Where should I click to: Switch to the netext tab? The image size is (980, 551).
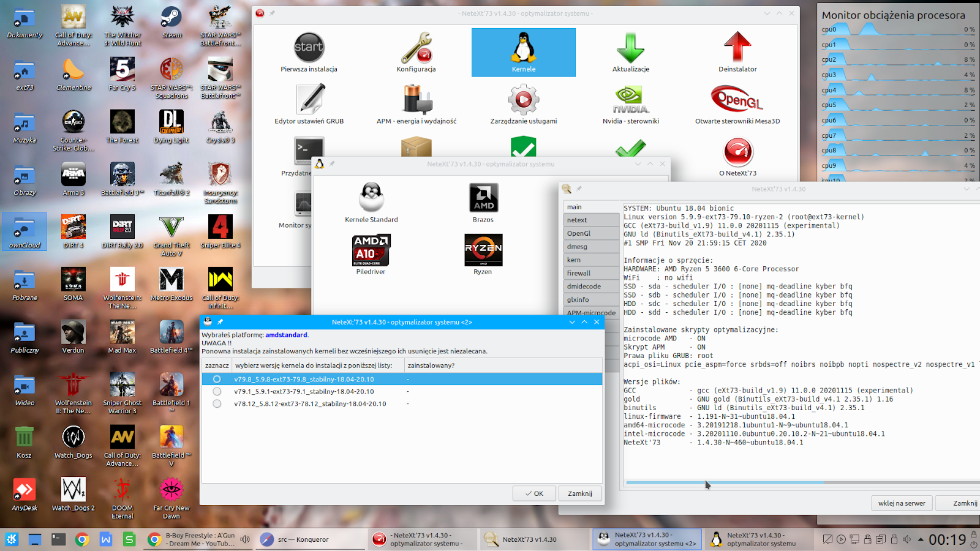point(591,220)
